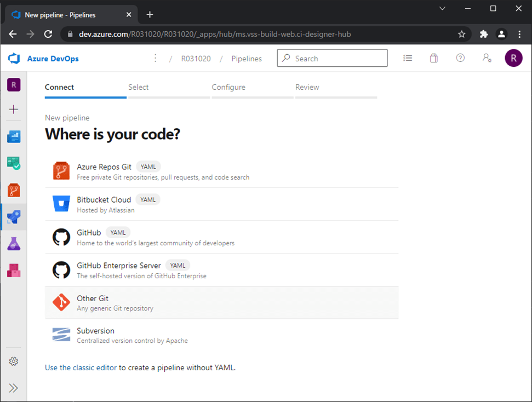Click the Search input field
532x402 pixels.
[332, 58]
